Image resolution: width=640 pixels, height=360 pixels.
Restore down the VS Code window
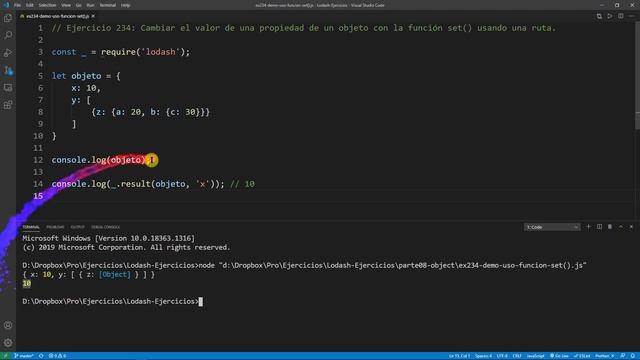617,5
